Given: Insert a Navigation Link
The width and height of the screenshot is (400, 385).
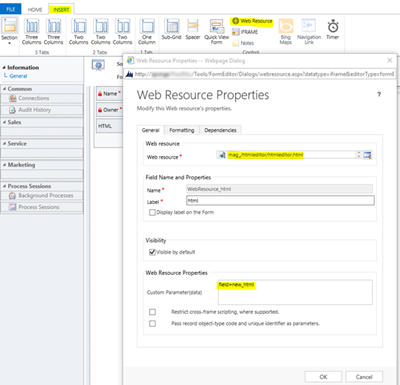Looking at the screenshot, I should coord(309,32).
